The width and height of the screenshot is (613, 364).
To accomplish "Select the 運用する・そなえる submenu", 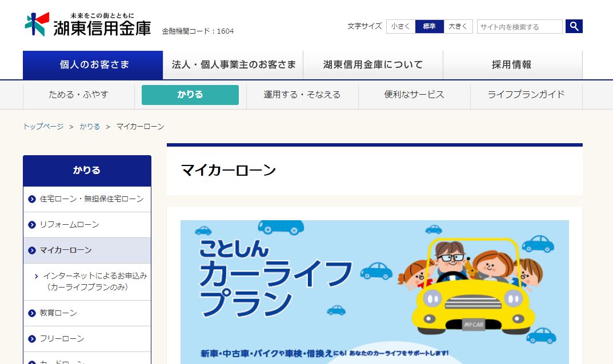I will coord(302,95).
